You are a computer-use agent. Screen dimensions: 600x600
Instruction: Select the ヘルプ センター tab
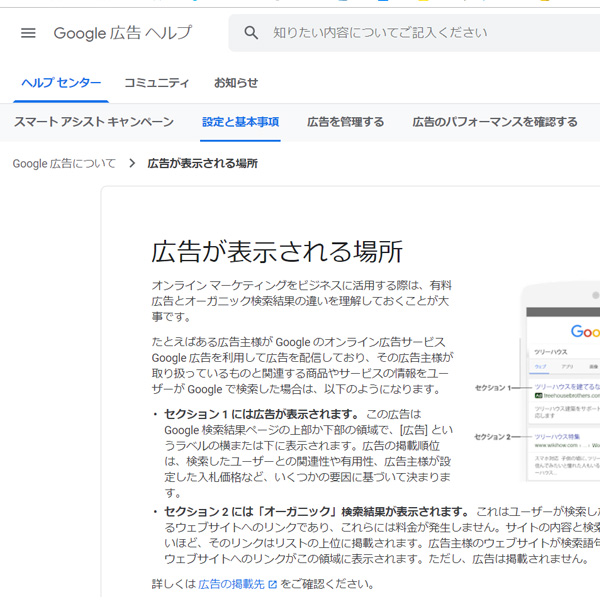61,83
